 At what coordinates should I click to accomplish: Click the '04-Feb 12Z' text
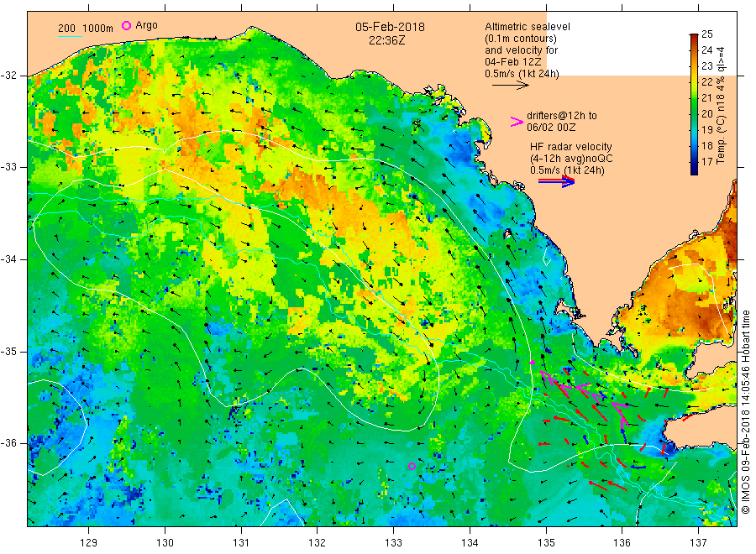click(512, 62)
